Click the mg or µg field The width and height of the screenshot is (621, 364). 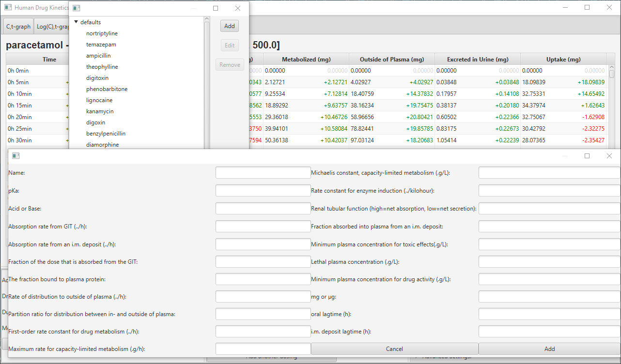coord(549,297)
